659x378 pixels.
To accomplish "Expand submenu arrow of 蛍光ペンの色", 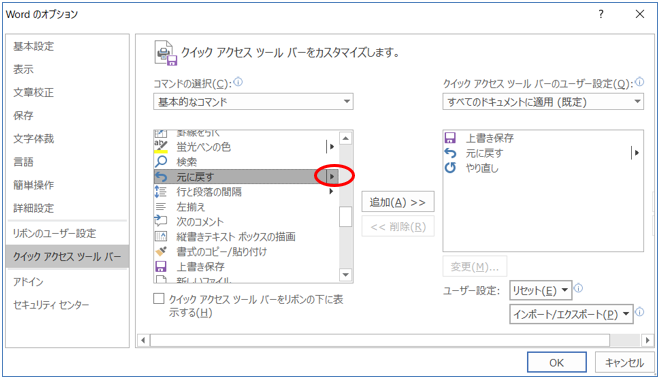I will [x=331, y=146].
